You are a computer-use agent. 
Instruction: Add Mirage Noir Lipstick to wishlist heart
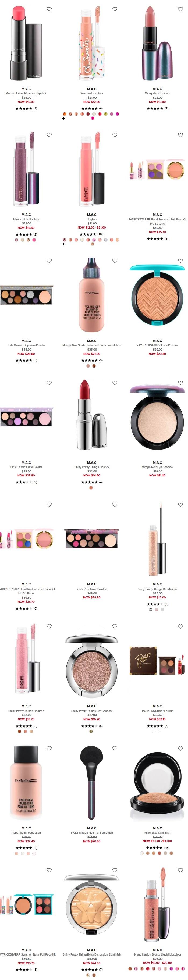click(x=180, y=9)
